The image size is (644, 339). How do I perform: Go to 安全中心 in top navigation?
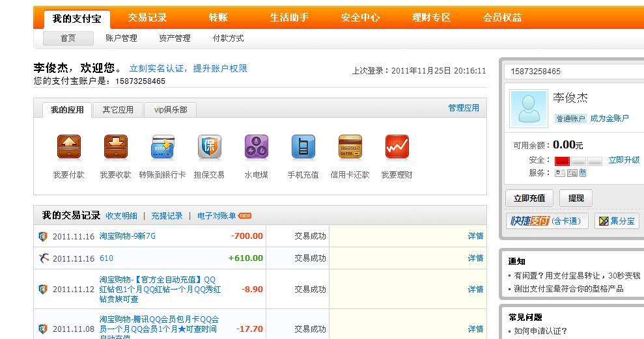(360, 18)
